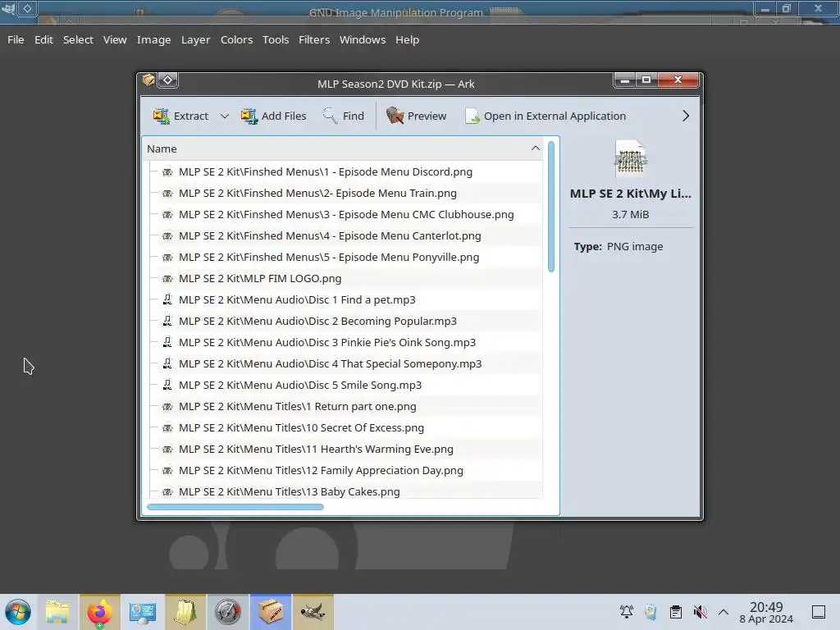This screenshot has width=840, height=630.
Task: Open system settings icon in taskbar
Action: point(142,612)
